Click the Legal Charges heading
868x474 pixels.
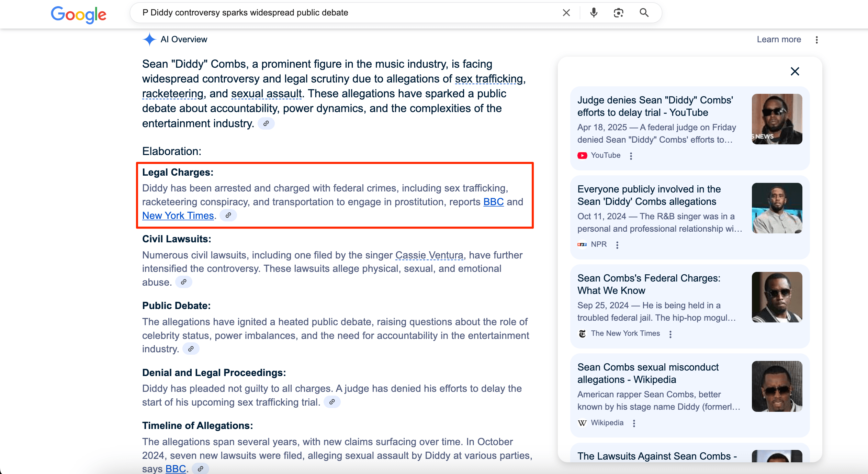pyautogui.click(x=178, y=172)
